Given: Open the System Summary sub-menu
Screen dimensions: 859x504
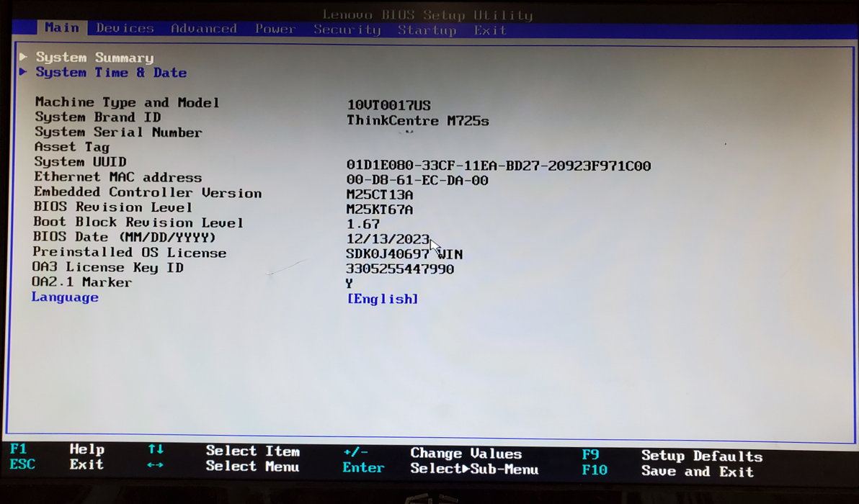Looking at the screenshot, I should (x=97, y=57).
